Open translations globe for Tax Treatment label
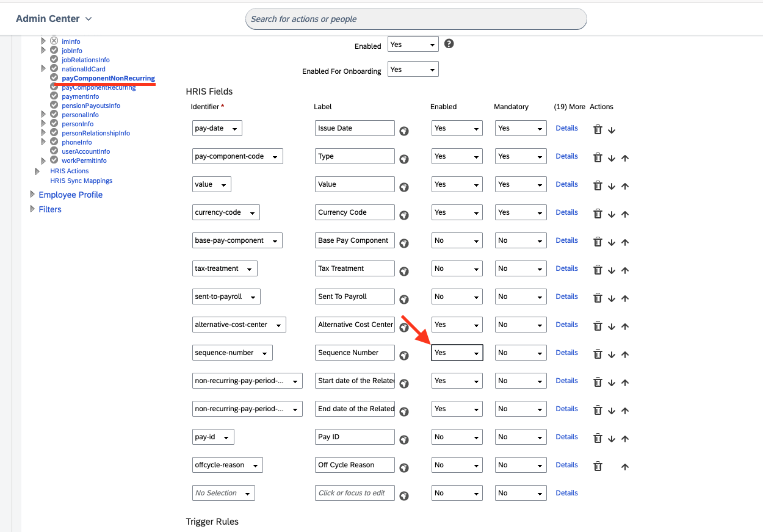Screen dimensions: 763x532 (403, 271)
